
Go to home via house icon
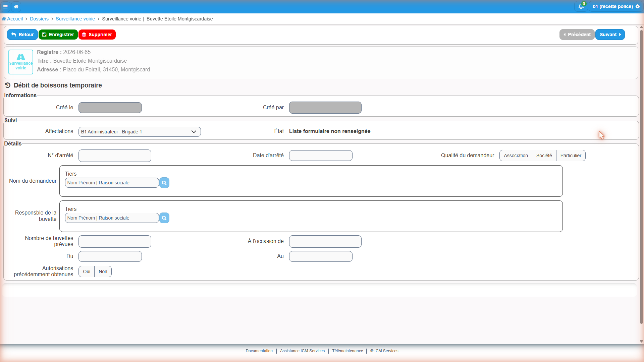point(16,6)
